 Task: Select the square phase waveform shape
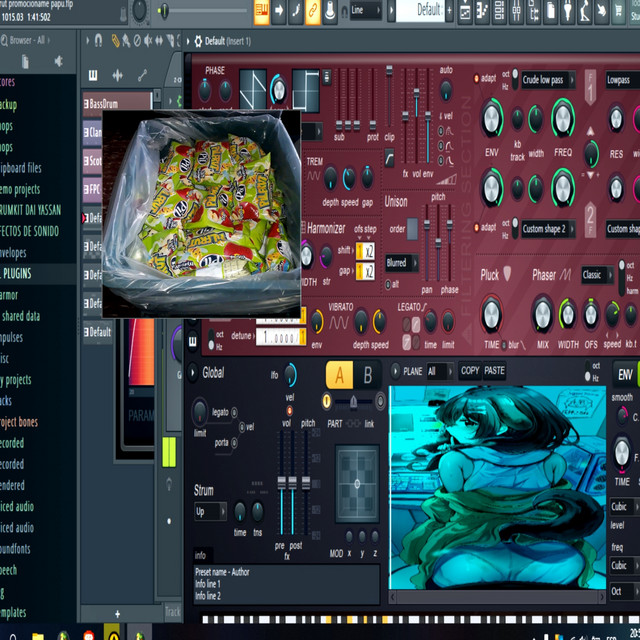305,85
